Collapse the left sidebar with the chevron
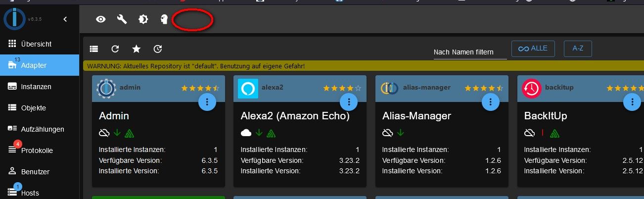Viewport: 644px width, 199px height. (65, 19)
